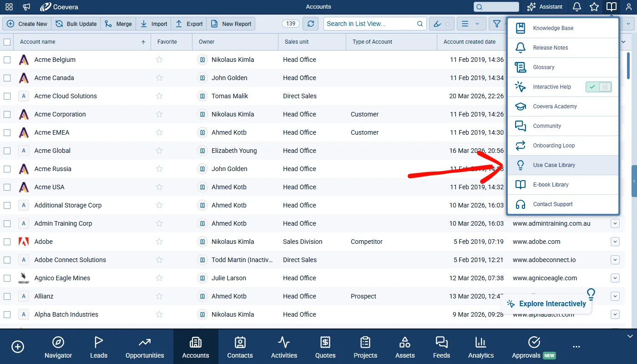637x364 pixels.
Task: Click the Adobe account logo
Action: point(24,242)
